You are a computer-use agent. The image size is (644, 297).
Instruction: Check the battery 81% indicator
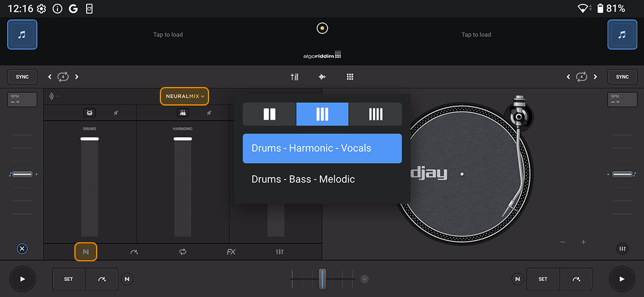pos(610,8)
